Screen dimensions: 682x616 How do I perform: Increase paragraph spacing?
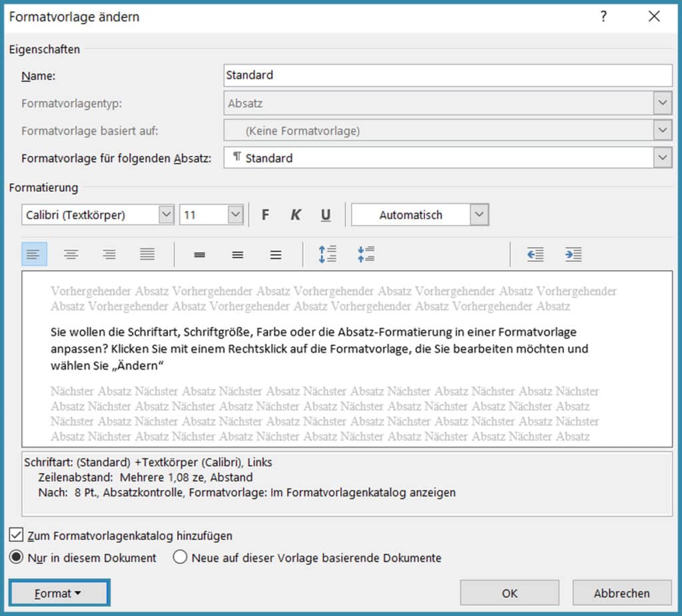328,254
